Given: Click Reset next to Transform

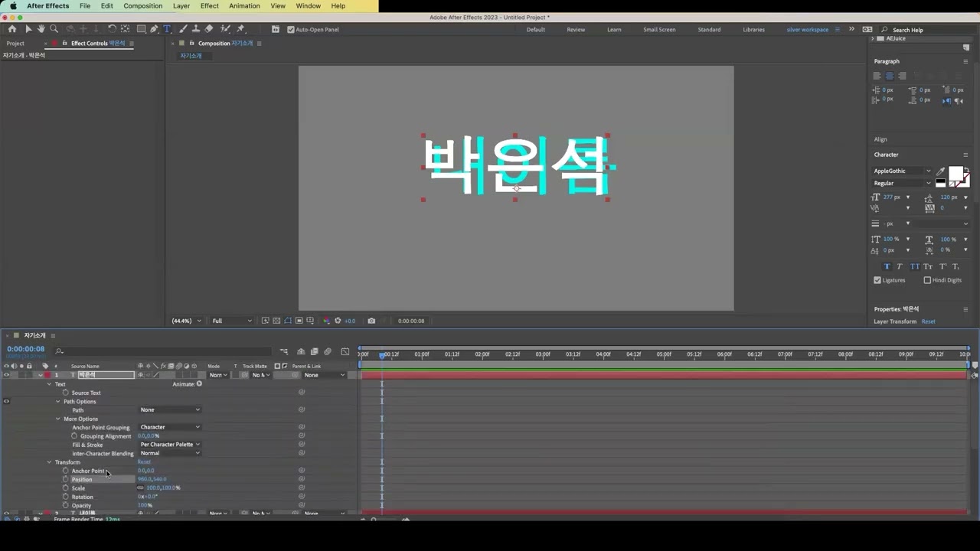Looking at the screenshot, I should (x=144, y=462).
